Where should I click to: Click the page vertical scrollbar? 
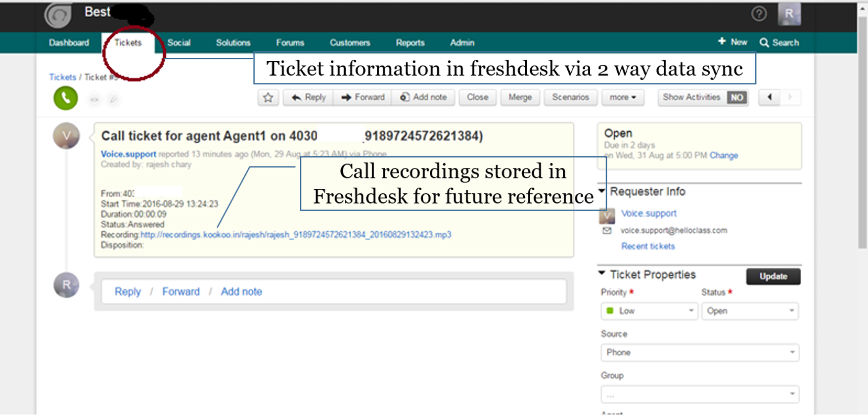863,133
